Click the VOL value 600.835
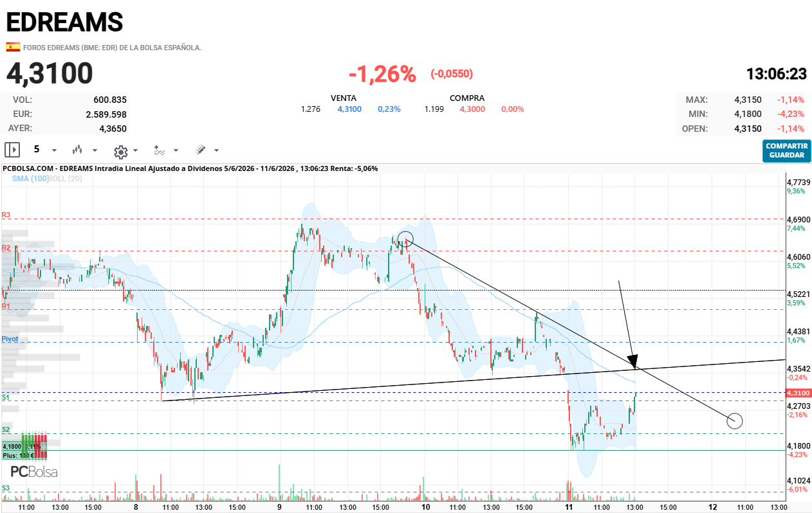 click(x=110, y=100)
